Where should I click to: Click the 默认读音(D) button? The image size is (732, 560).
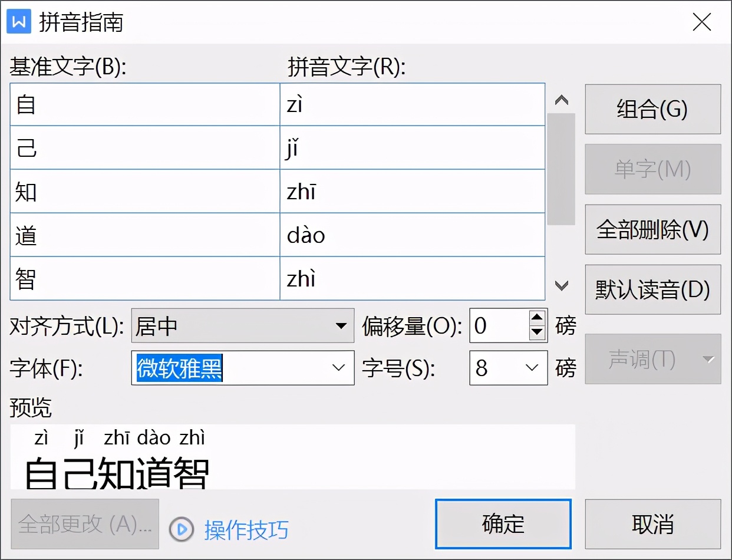tap(652, 289)
